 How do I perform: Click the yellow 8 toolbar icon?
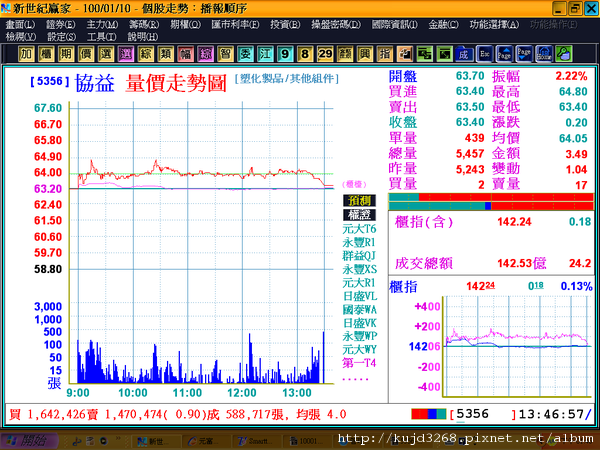pos(305,54)
